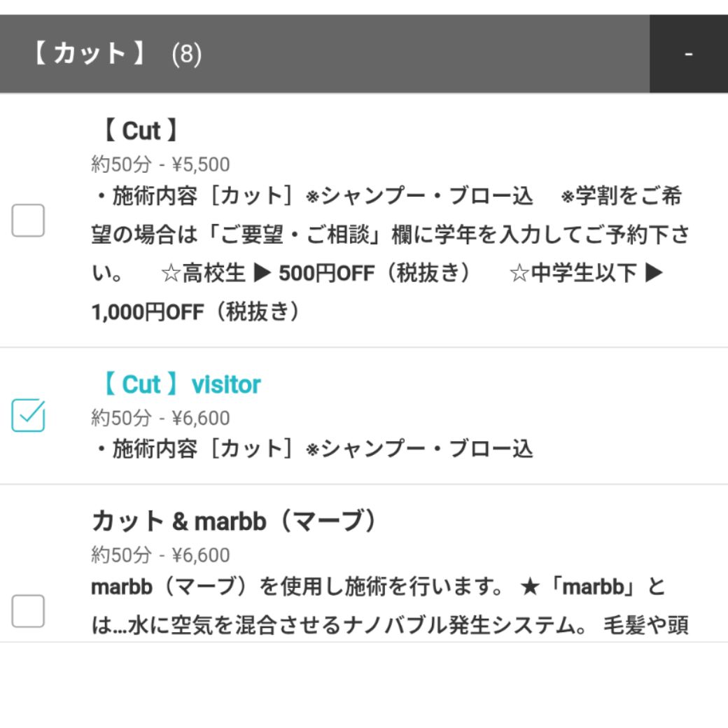Image resolution: width=728 pixels, height=728 pixels.
Task: Click the 【カット】 category header title
Action: 90,54
